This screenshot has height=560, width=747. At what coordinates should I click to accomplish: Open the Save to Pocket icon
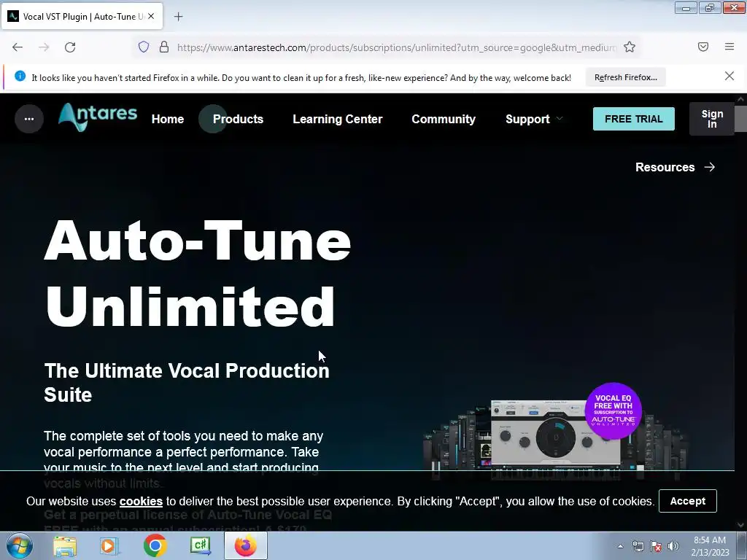703,47
